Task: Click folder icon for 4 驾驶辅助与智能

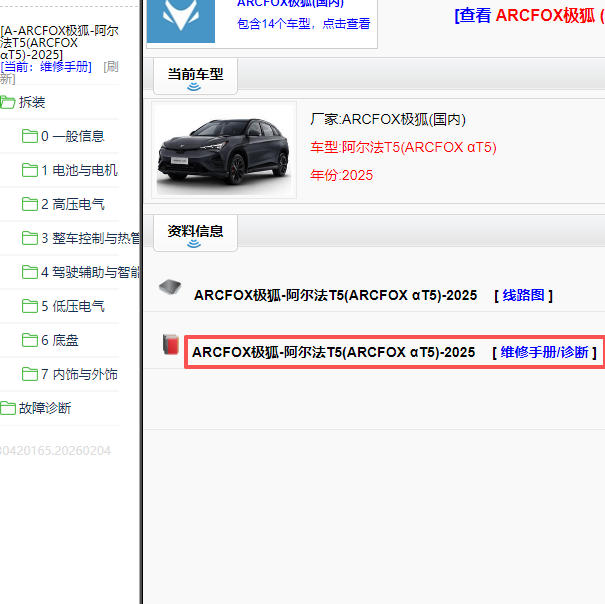Action: coord(30,272)
